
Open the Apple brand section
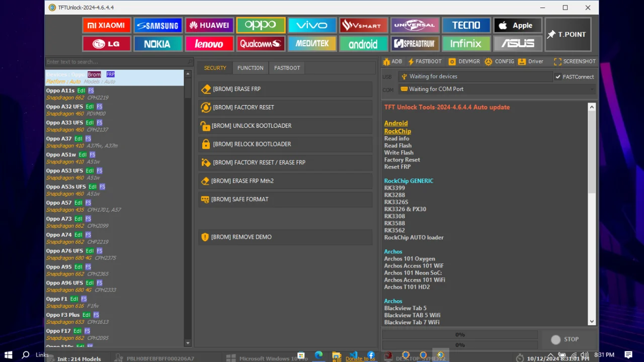[x=518, y=25]
